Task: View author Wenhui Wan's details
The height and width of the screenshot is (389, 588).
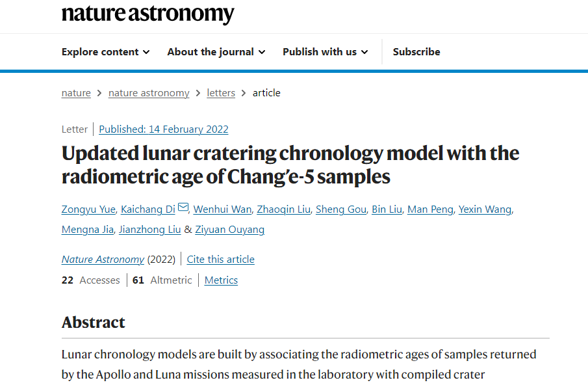Action: 222,209
